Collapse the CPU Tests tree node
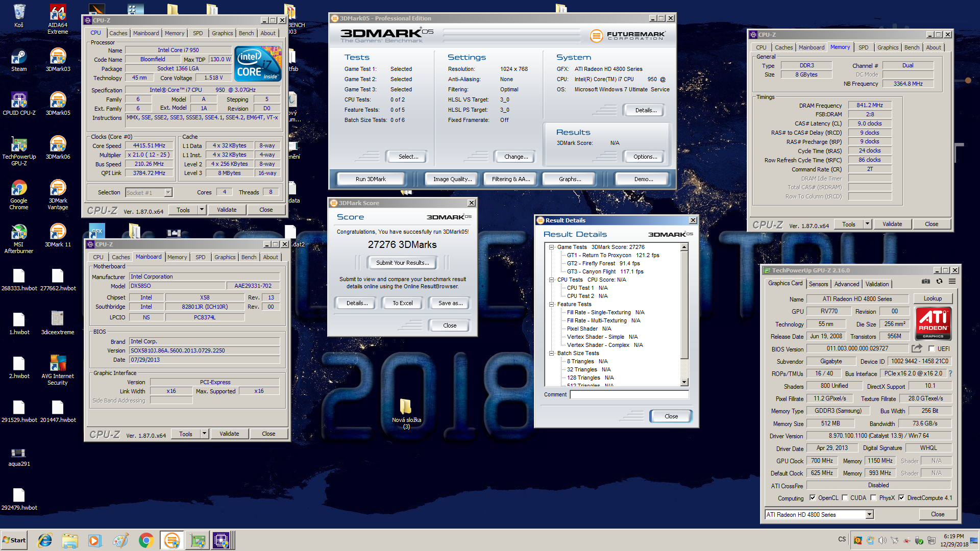The width and height of the screenshot is (980, 551). coord(551,280)
